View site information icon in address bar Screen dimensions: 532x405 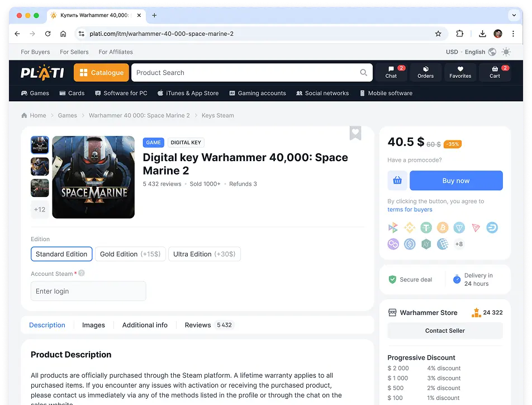pyautogui.click(x=82, y=34)
